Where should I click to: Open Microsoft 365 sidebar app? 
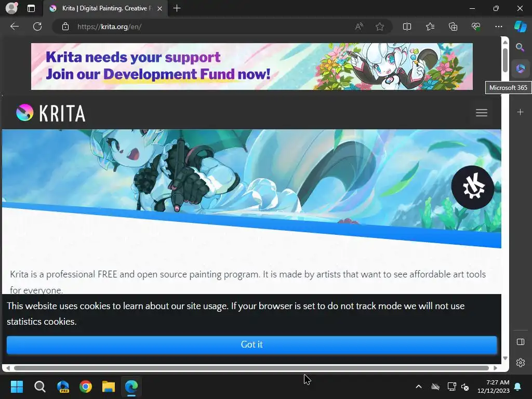(521, 69)
